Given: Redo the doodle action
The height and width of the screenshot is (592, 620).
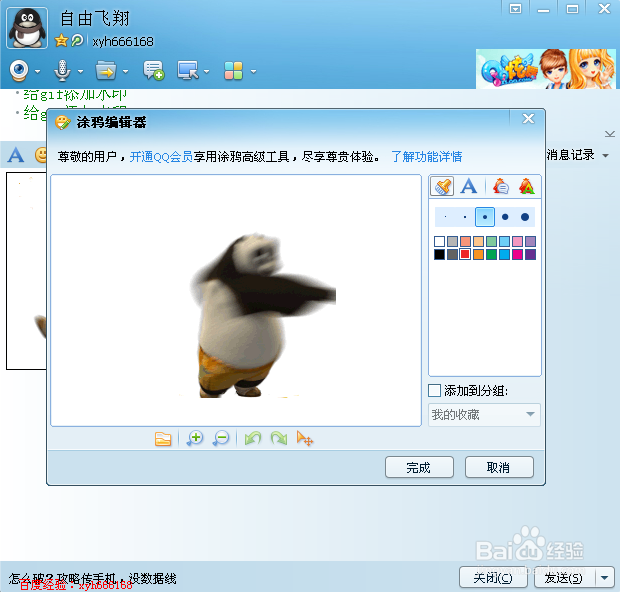Looking at the screenshot, I should [x=279, y=439].
